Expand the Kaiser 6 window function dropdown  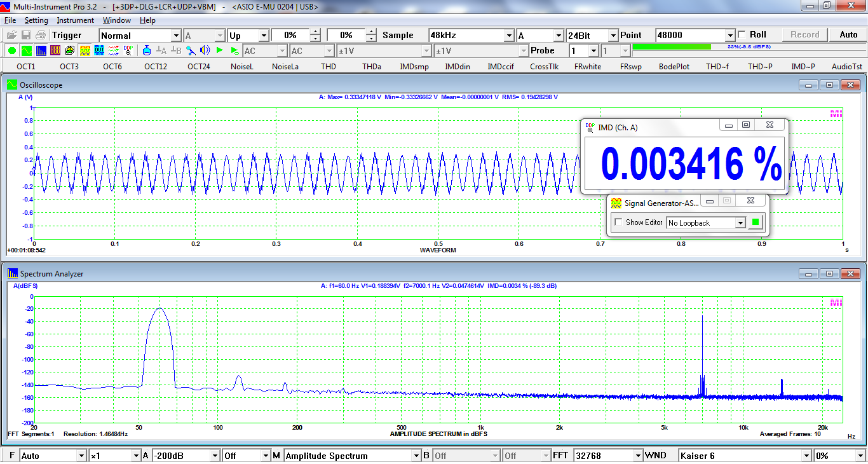point(806,456)
